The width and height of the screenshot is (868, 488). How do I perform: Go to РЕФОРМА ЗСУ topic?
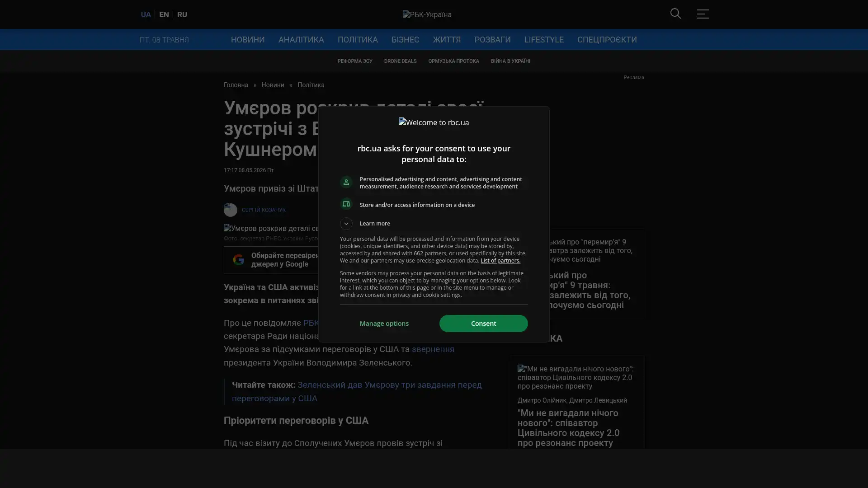coord(355,61)
